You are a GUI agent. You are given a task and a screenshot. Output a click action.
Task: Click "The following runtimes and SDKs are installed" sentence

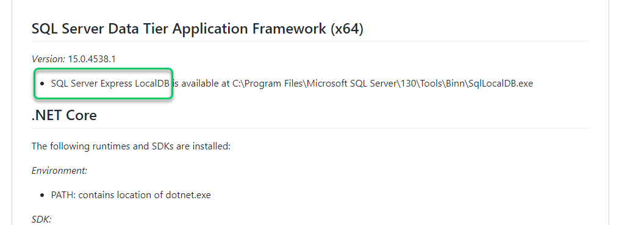click(131, 146)
